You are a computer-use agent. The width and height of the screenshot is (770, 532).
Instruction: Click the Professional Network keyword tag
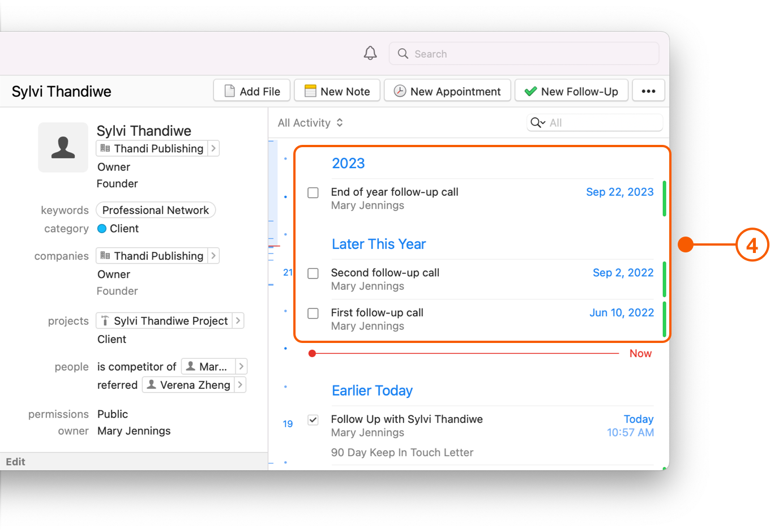pyautogui.click(x=155, y=210)
